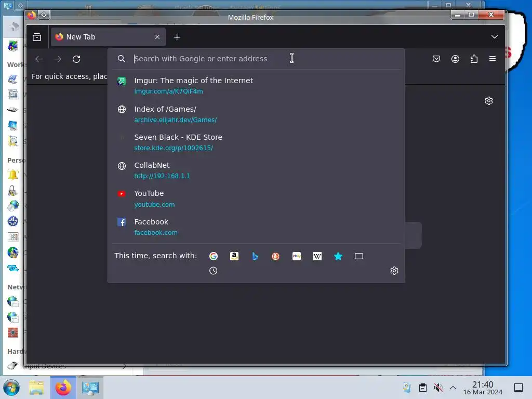Screen dimensions: 532x399
Task: Open the file manager from the taskbar
Action: 36,388
